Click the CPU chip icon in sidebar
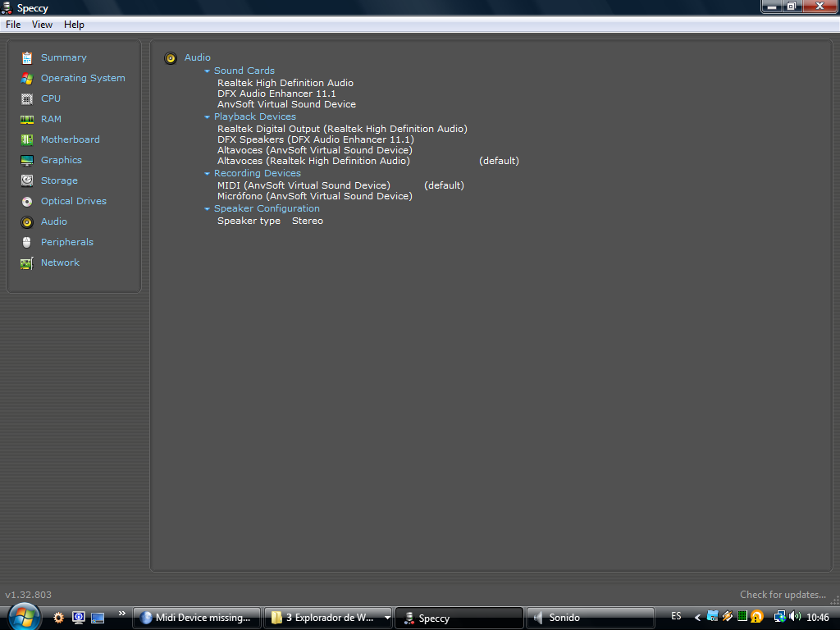 pyautogui.click(x=27, y=98)
